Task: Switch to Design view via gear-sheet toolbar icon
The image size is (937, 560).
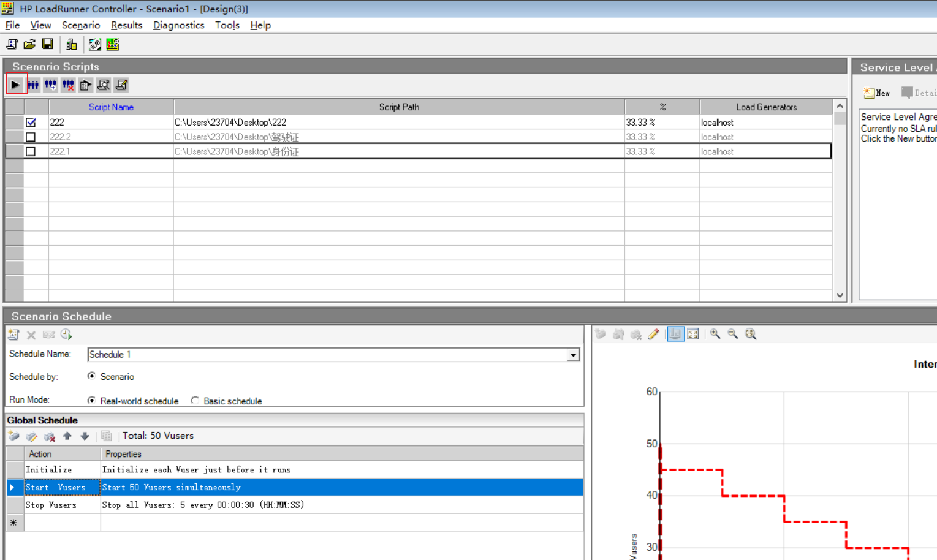Action: [x=95, y=44]
